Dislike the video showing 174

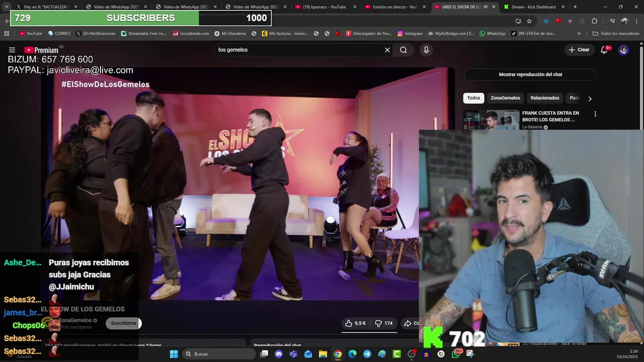point(383,323)
